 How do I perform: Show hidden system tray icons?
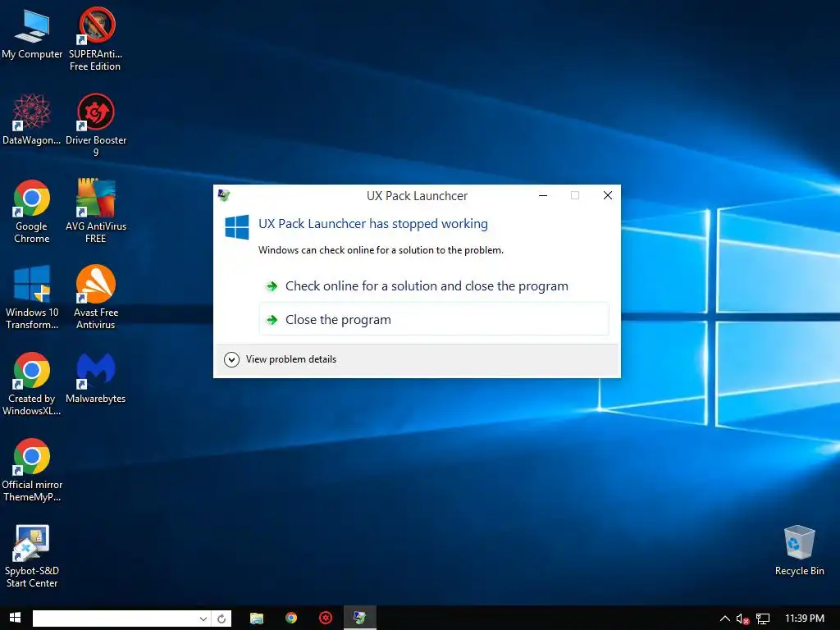(724, 619)
